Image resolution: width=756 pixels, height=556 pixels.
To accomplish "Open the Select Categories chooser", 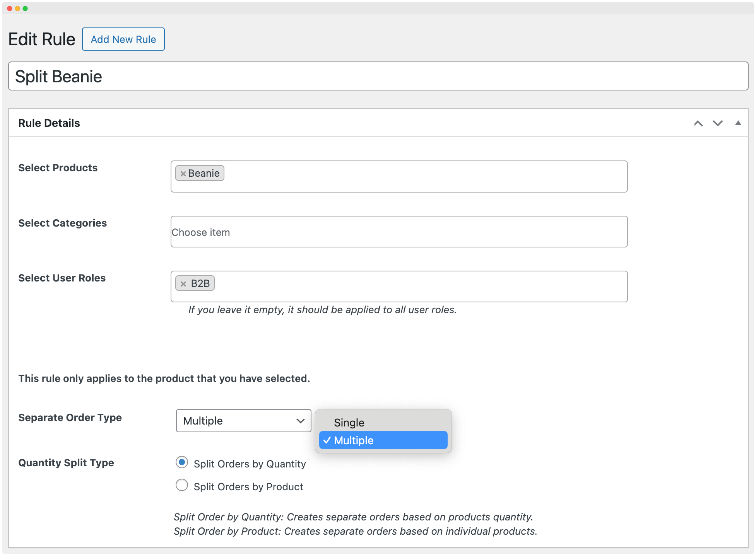I will pyautogui.click(x=399, y=232).
